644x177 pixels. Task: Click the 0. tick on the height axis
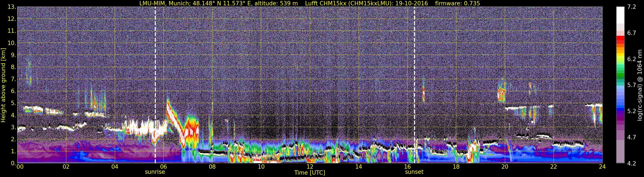point(13,163)
